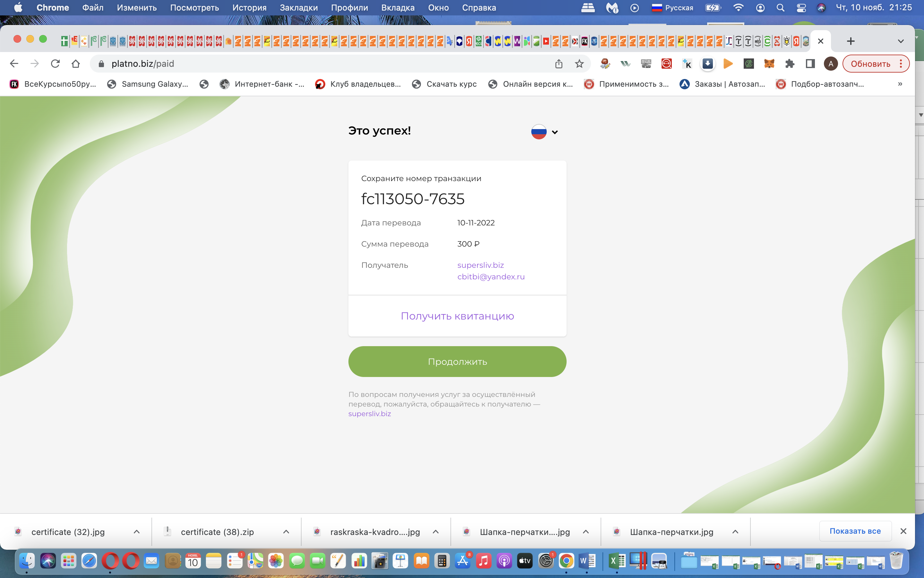Share this page via the share icon
The image size is (924, 578).
pos(559,64)
